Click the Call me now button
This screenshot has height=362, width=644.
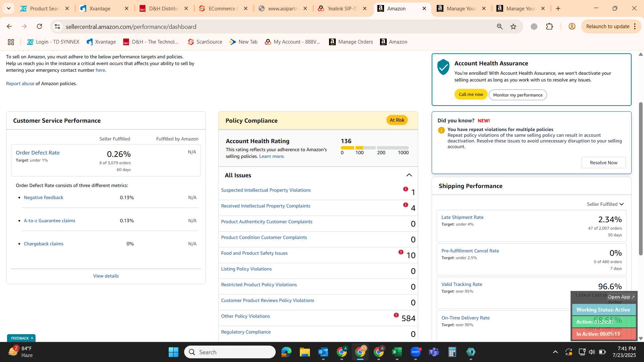471,95
